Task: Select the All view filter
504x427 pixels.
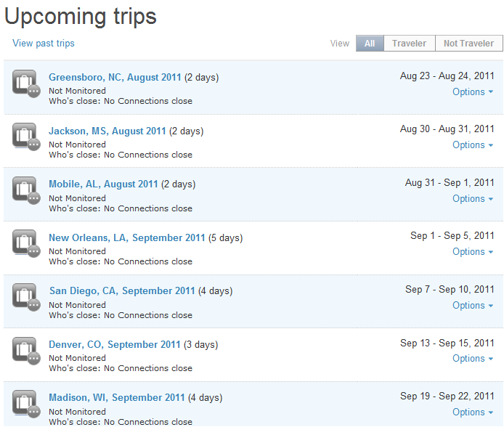Action: click(370, 44)
